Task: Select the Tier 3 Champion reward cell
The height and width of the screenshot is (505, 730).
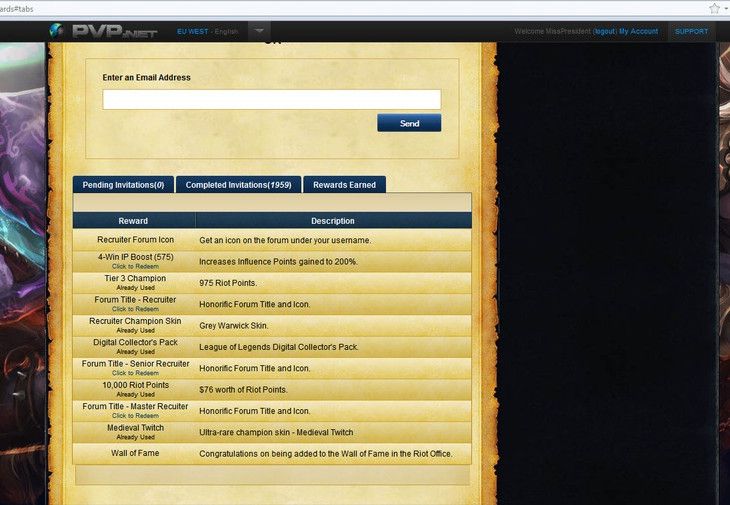Action: click(135, 283)
